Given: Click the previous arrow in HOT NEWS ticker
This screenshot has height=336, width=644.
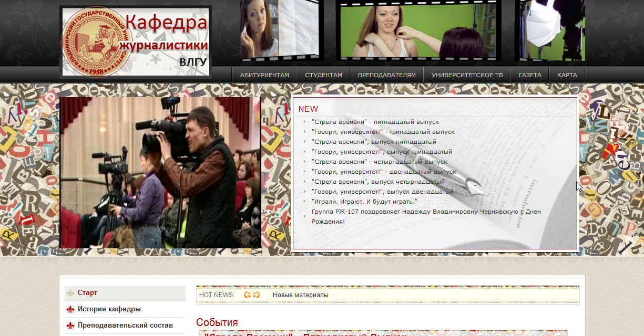Looking at the screenshot, I should click(247, 295).
